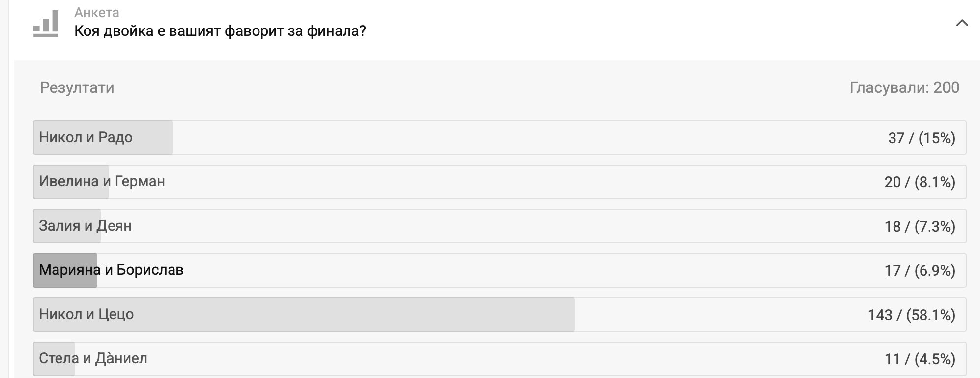Click the poll bar chart icon
The image size is (980, 378).
[46, 24]
